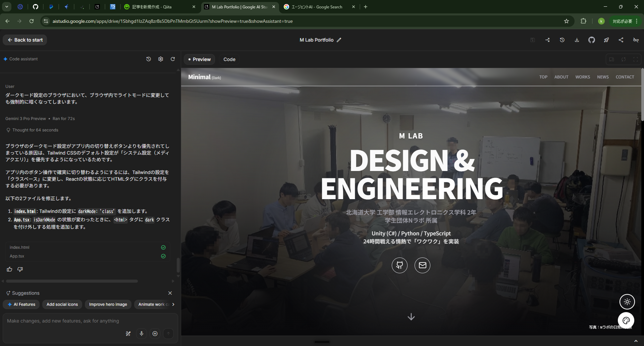Close the Suggestions panel
This screenshot has width=644, height=346.
click(170, 293)
